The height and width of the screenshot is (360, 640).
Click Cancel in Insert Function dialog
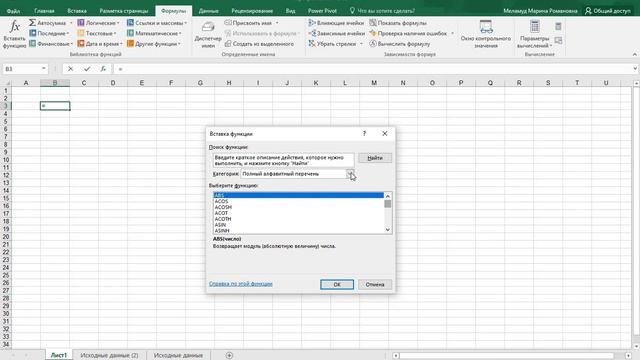tap(375, 284)
